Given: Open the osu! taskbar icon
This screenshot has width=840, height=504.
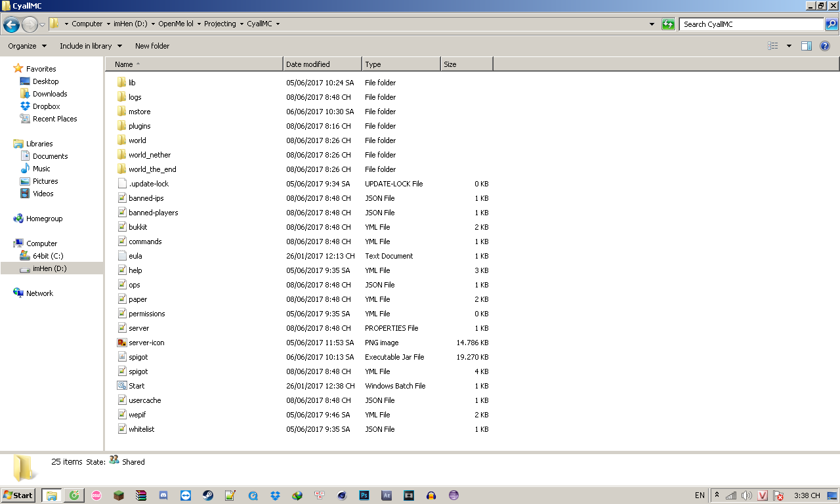Looking at the screenshot, I should tap(96, 495).
